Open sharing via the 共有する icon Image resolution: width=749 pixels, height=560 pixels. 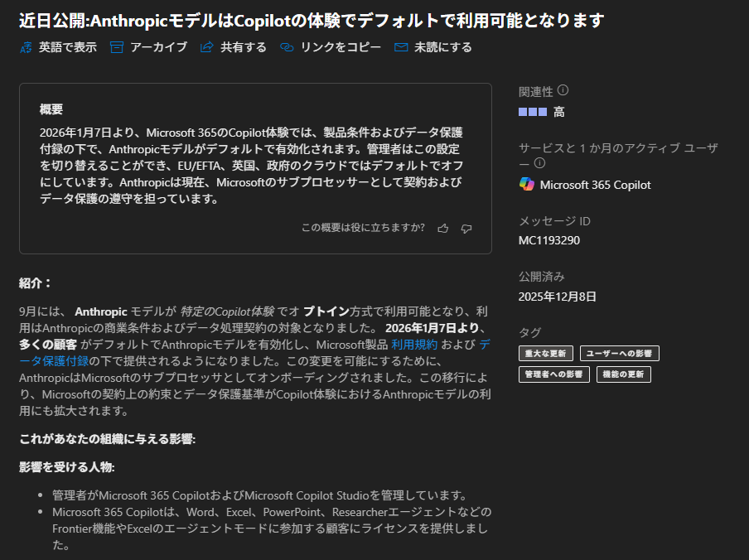[x=207, y=47]
